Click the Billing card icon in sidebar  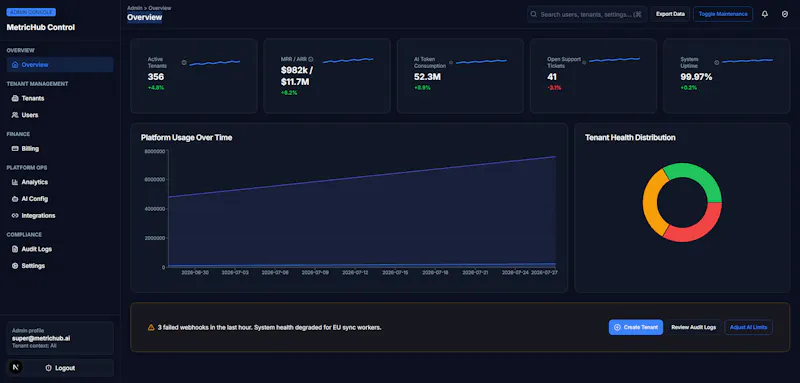click(x=15, y=149)
